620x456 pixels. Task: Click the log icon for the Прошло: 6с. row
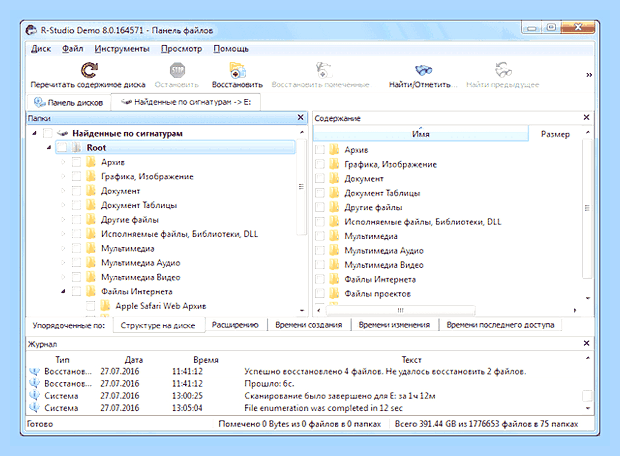coord(35,383)
